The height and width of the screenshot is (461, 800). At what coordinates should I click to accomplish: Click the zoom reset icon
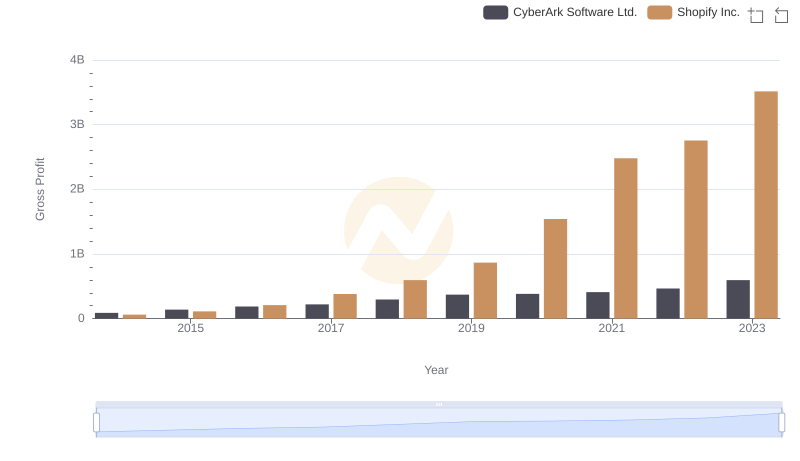(781, 15)
